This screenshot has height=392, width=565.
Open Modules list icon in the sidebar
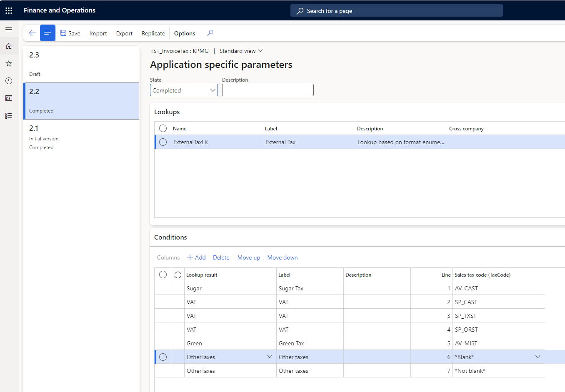[9, 116]
